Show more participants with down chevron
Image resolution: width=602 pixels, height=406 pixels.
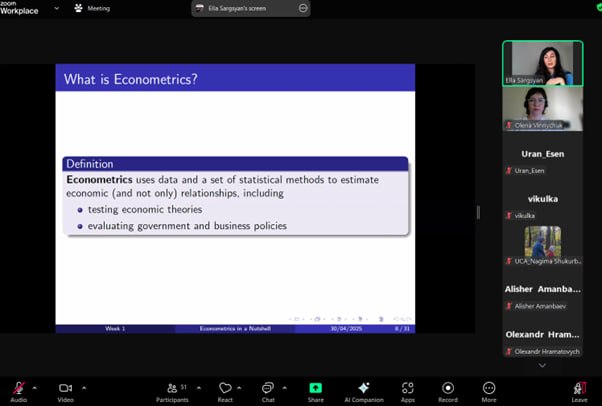pos(542,365)
